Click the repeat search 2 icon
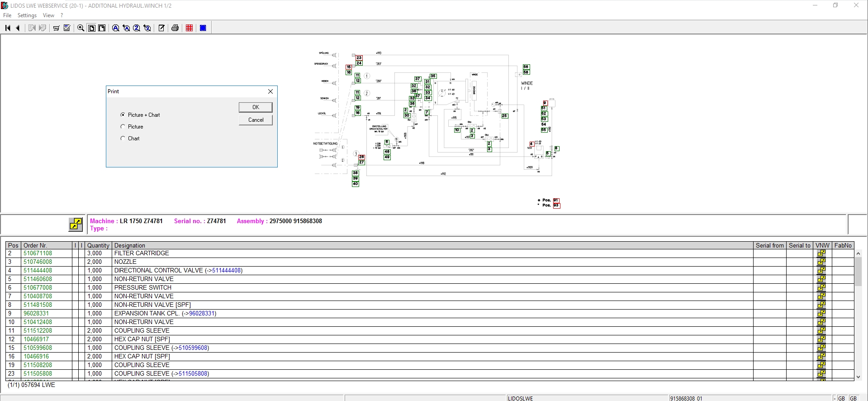 147,28
